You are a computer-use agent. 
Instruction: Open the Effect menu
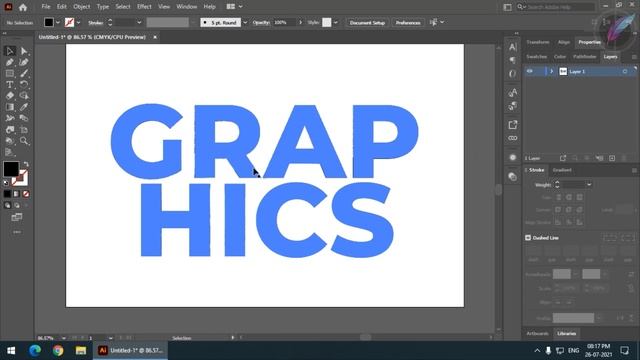point(144,7)
